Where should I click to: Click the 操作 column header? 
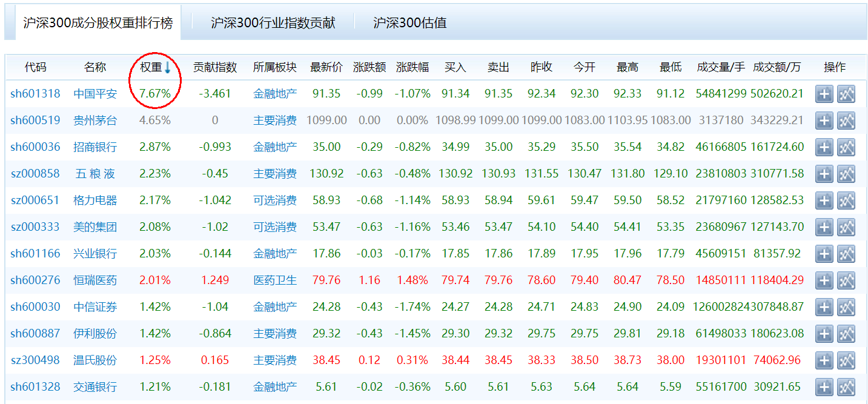point(835,67)
